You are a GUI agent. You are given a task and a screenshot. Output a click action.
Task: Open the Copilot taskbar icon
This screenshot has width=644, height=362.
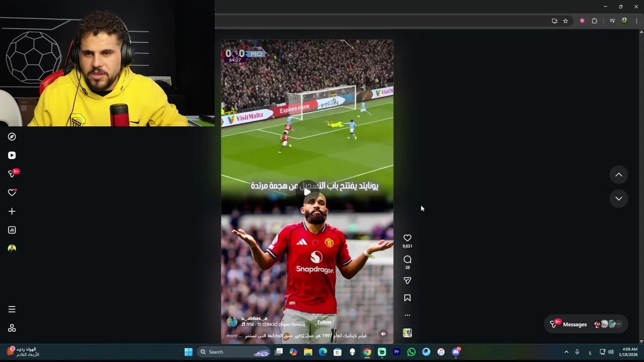click(293, 352)
